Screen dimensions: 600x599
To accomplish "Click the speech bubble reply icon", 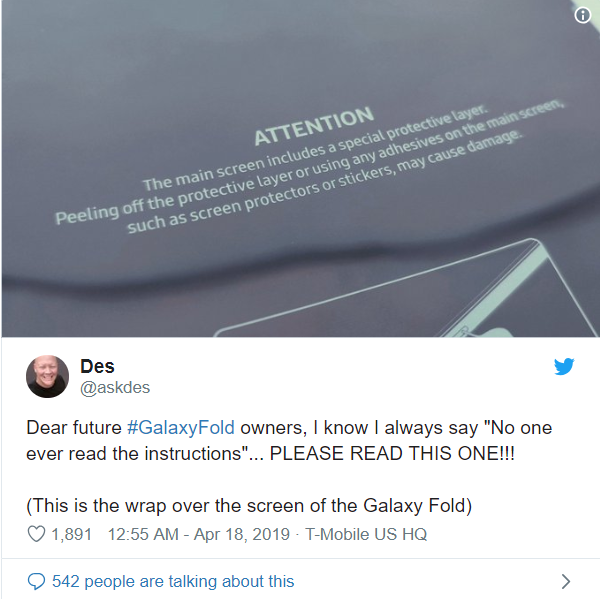I will (x=36, y=581).
